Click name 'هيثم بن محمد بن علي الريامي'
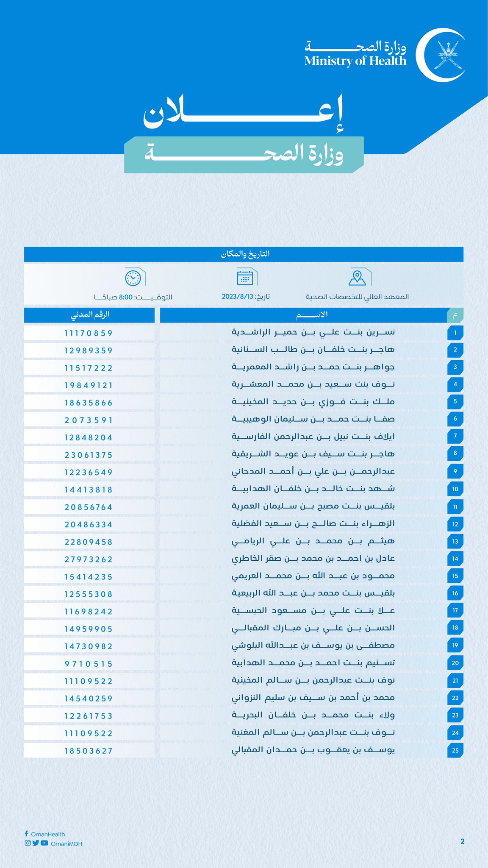488x868 pixels. point(313,541)
